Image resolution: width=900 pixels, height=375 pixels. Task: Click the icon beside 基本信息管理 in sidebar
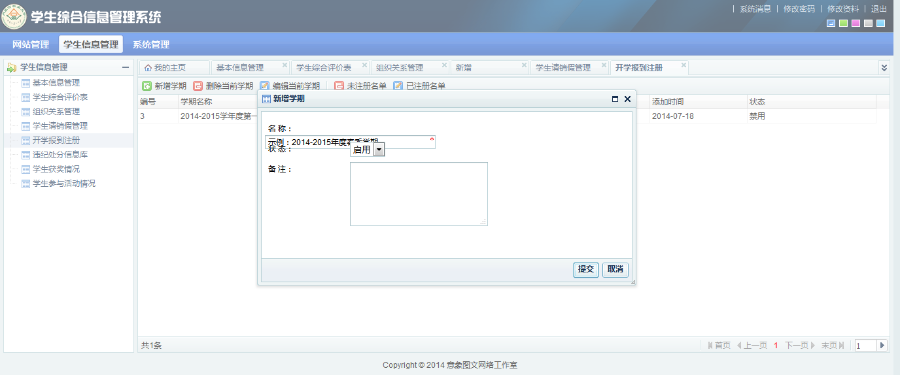[25, 83]
